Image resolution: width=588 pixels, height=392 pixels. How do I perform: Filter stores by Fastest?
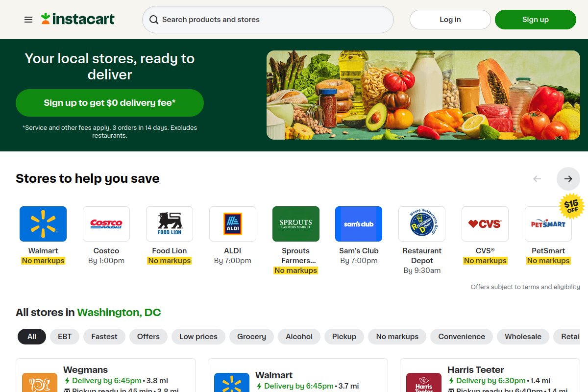pyautogui.click(x=104, y=337)
